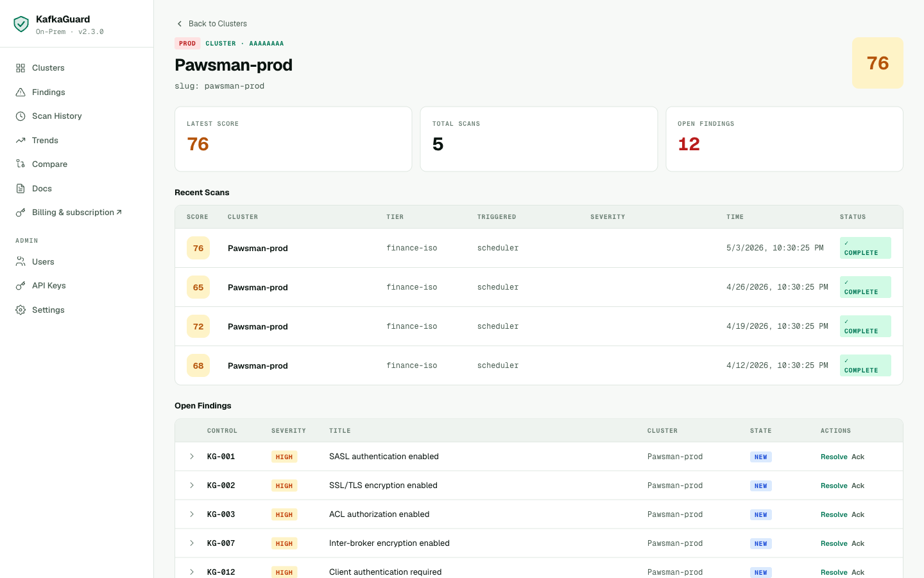Viewport: 924px width, 578px height.
Task: Open Settings in the sidebar
Action: coord(77,310)
